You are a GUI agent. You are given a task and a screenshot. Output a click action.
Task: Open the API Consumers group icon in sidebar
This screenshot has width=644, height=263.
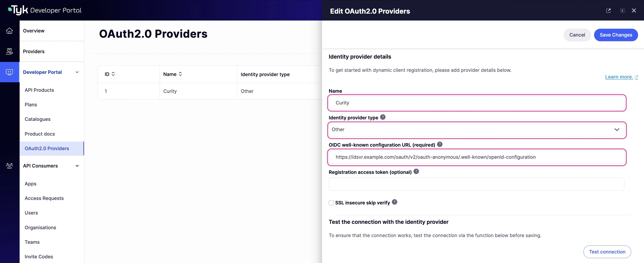10,166
